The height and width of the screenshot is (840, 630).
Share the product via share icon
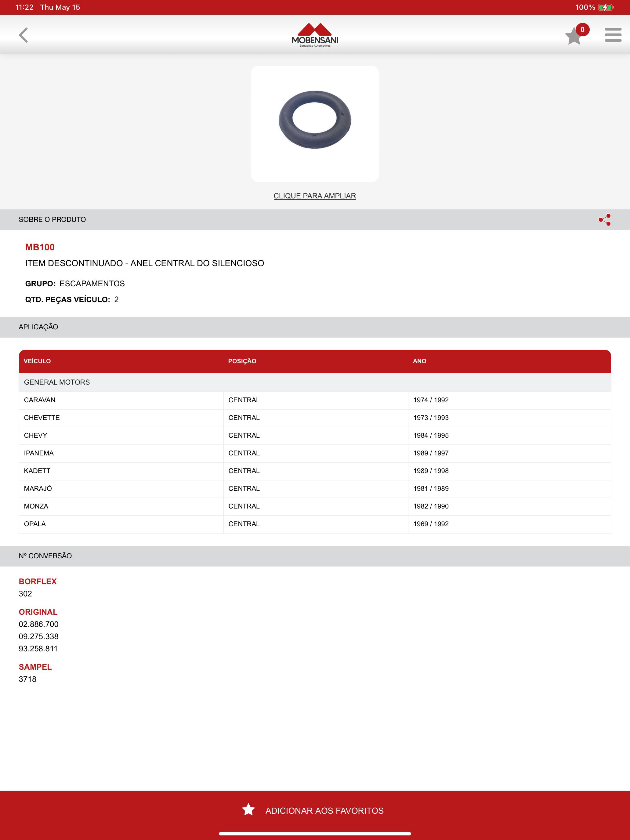coord(605,219)
